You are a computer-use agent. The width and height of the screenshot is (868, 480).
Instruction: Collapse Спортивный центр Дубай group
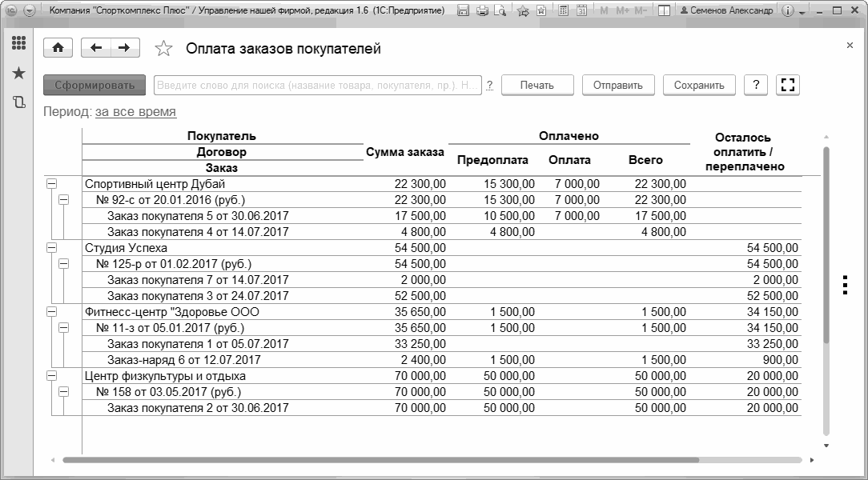tap(51, 184)
